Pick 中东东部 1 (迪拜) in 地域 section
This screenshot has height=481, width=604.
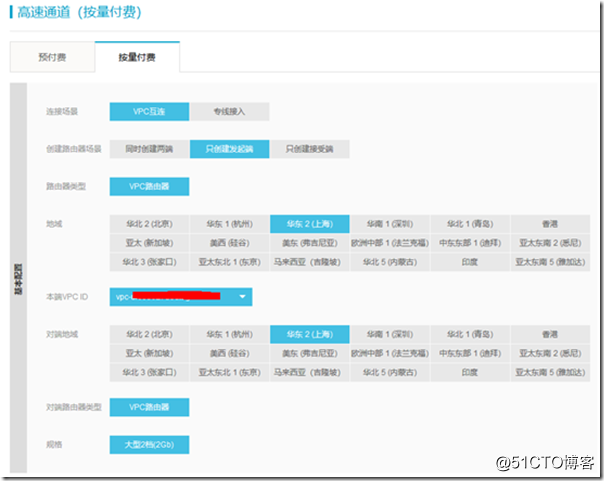tap(470, 243)
